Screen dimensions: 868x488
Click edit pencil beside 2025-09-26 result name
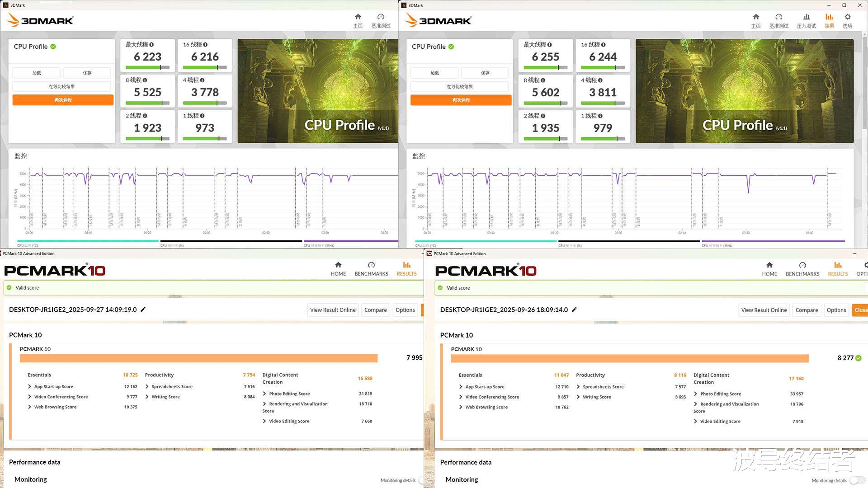pos(575,310)
